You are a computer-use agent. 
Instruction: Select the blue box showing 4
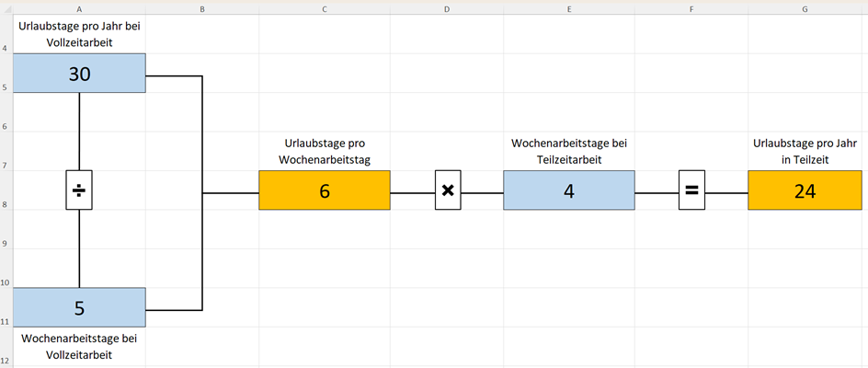pyautogui.click(x=568, y=190)
